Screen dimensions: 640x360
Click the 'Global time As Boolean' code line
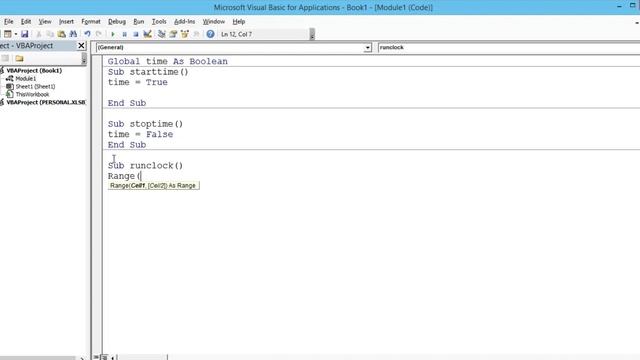167,61
